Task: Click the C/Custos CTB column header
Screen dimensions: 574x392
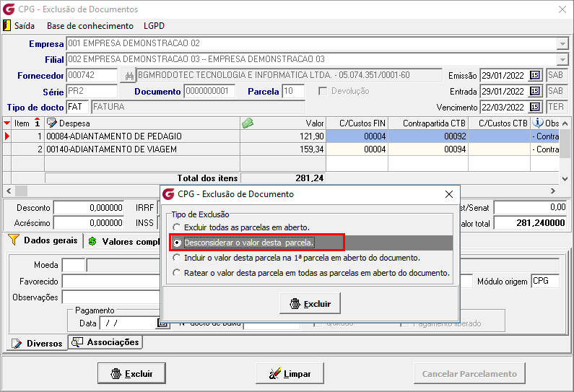Action: (500, 123)
